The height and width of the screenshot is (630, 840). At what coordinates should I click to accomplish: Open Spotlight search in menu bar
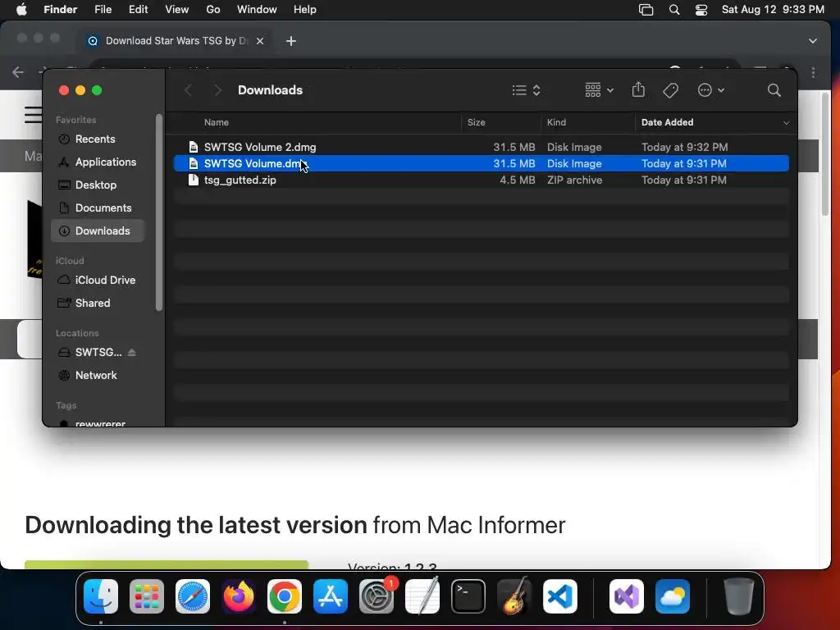click(674, 10)
